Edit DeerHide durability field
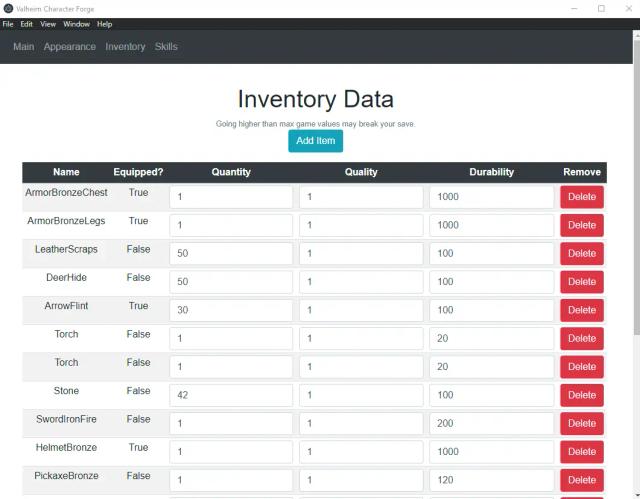 pyautogui.click(x=491, y=282)
